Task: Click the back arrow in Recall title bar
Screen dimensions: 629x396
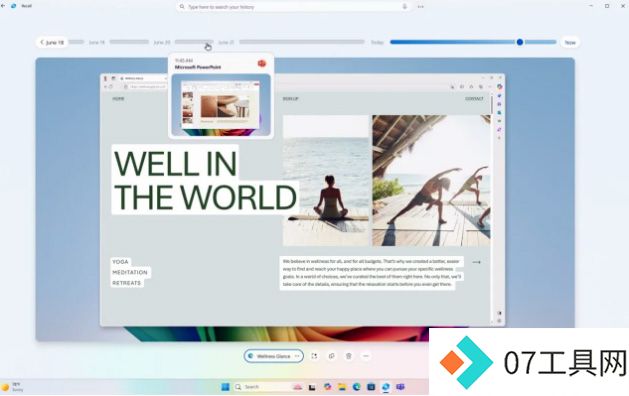Action: click(x=3, y=6)
